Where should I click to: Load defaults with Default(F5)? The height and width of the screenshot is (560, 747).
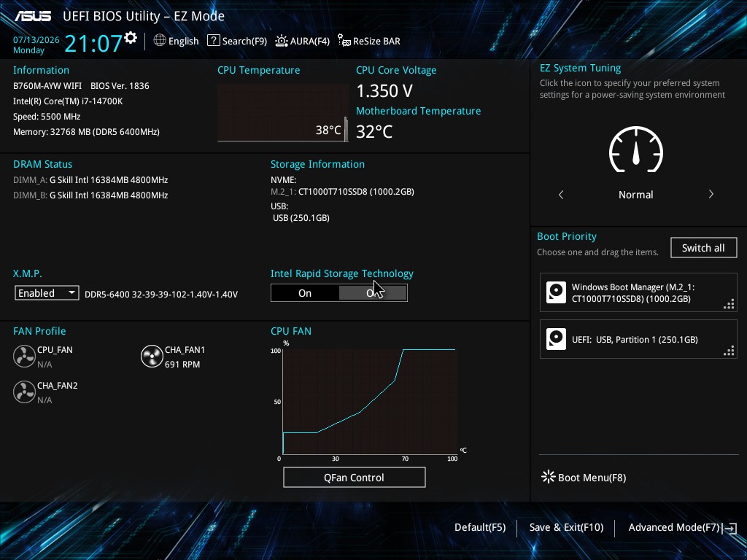[x=480, y=527]
